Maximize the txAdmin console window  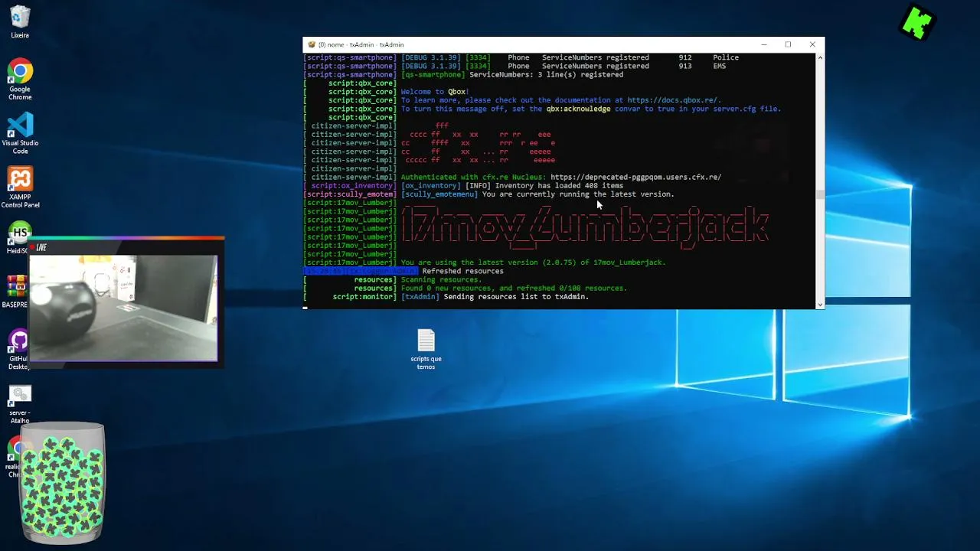pos(788,44)
